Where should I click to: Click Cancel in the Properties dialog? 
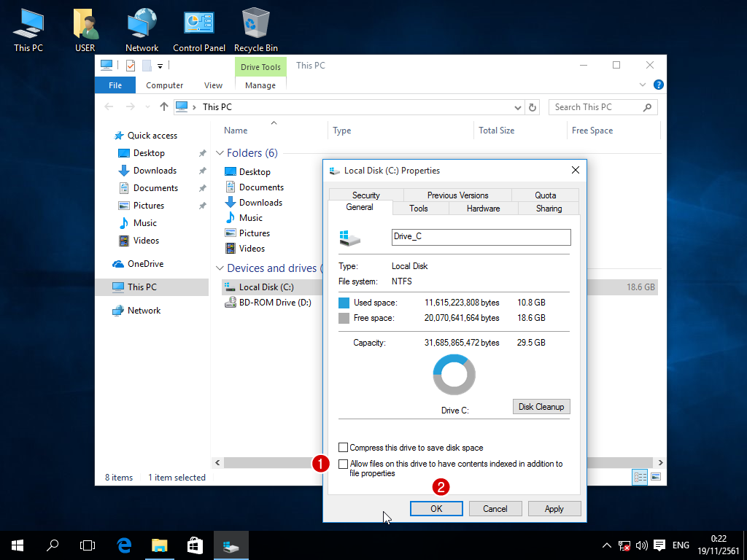pos(495,508)
